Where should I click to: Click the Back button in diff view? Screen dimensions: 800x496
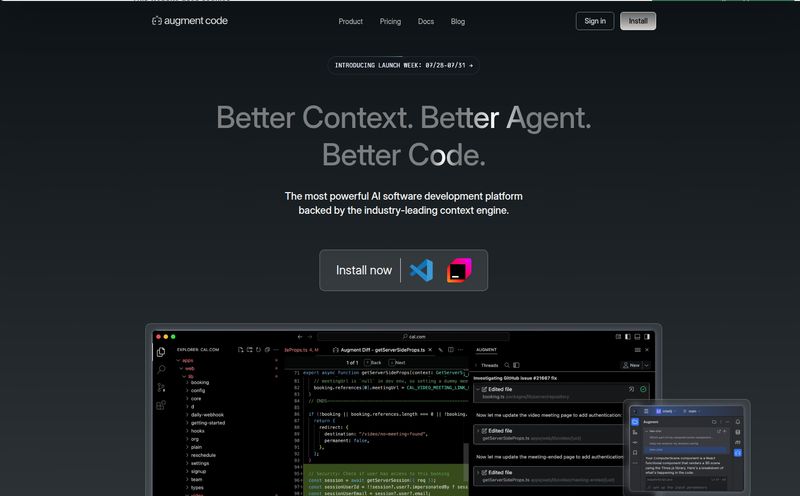pos(373,363)
